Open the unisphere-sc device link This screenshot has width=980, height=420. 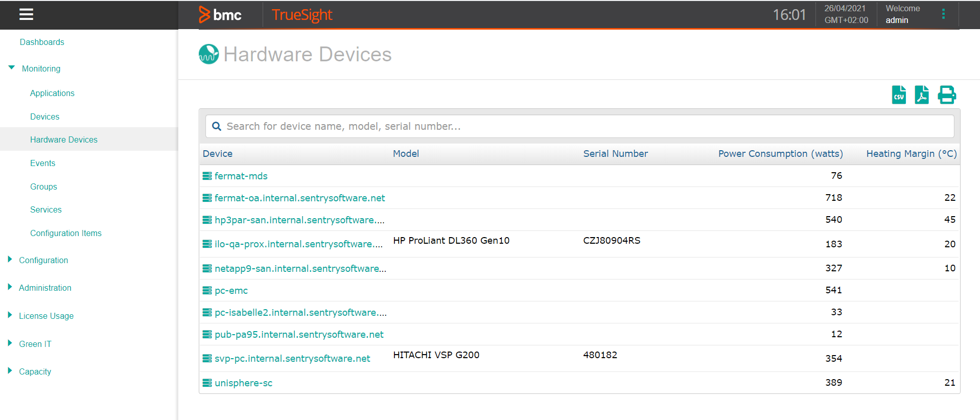point(244,383)
